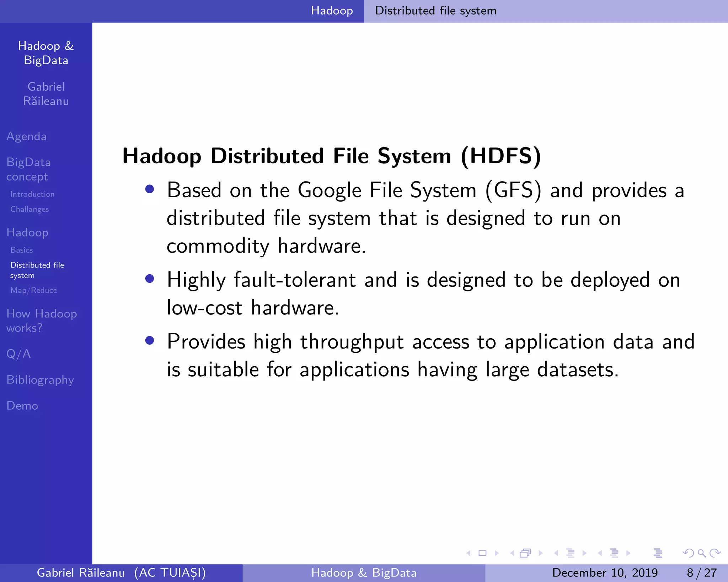Click the subsection navigation lines icon
The height and width of the screenshot is (582, 728).
click(x=570, y=553)
